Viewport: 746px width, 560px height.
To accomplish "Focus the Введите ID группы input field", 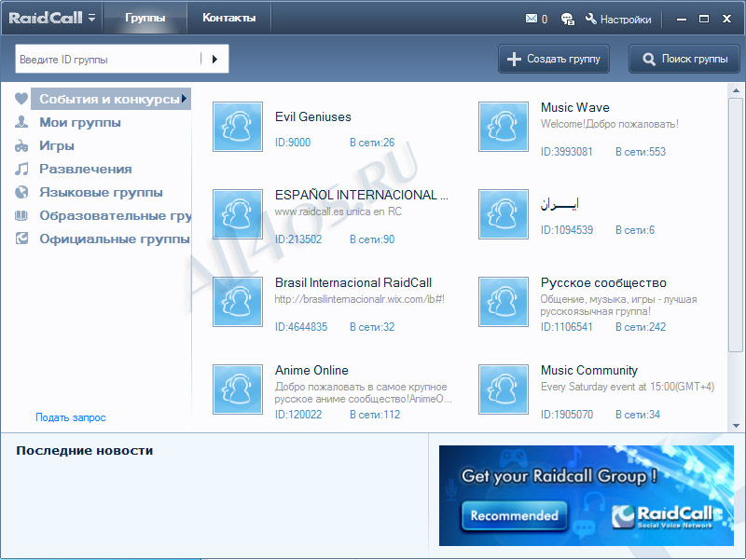I will click(108, 59).
